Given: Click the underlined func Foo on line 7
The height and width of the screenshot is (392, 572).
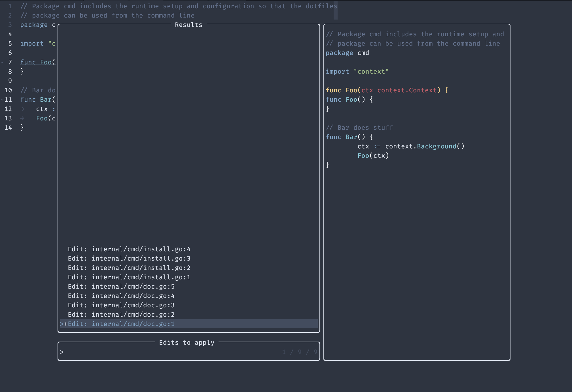Looking at the screenshot, I should pyautogui.click(x=36, y=62).
